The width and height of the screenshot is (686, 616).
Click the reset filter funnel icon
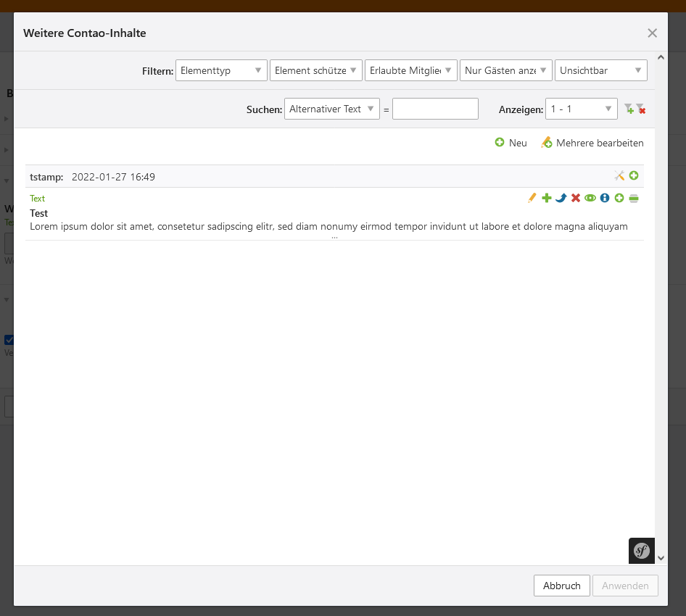640,109
